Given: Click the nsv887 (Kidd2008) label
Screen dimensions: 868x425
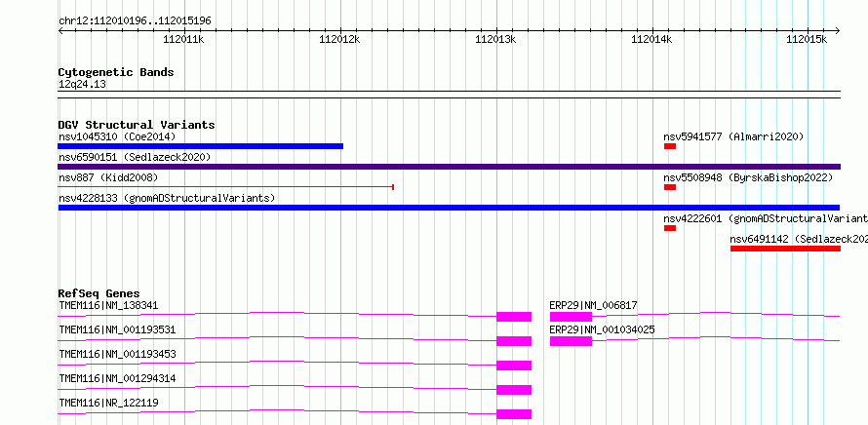Looking at the screenshot, I should coord(108,177).
